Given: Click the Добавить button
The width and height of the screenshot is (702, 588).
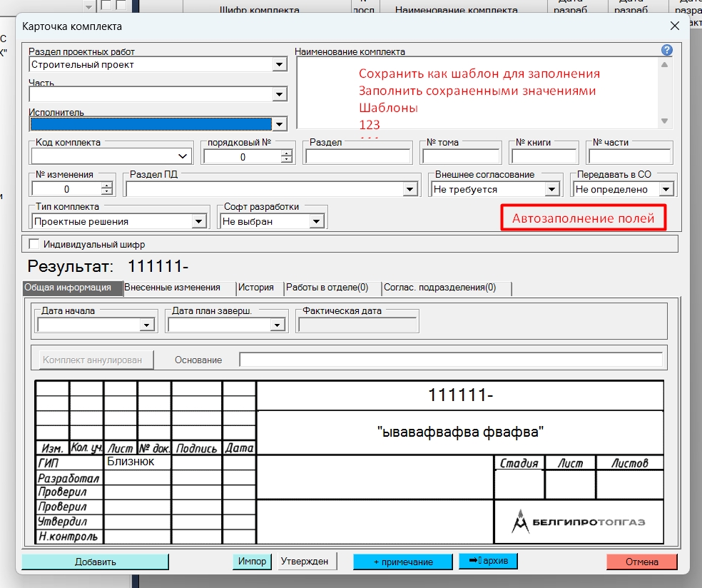Looking at the screenshot, I should tap(95, 562).
